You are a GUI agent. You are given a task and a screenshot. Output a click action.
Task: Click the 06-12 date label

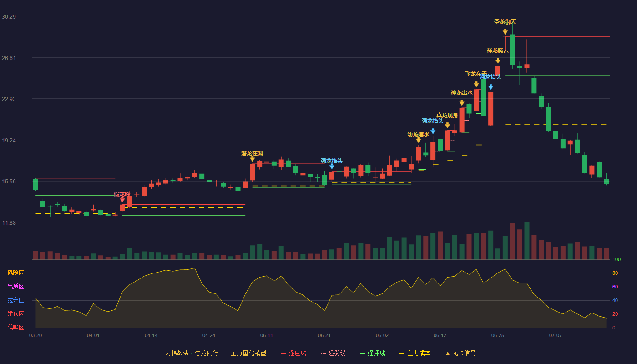tap(440, 335)
